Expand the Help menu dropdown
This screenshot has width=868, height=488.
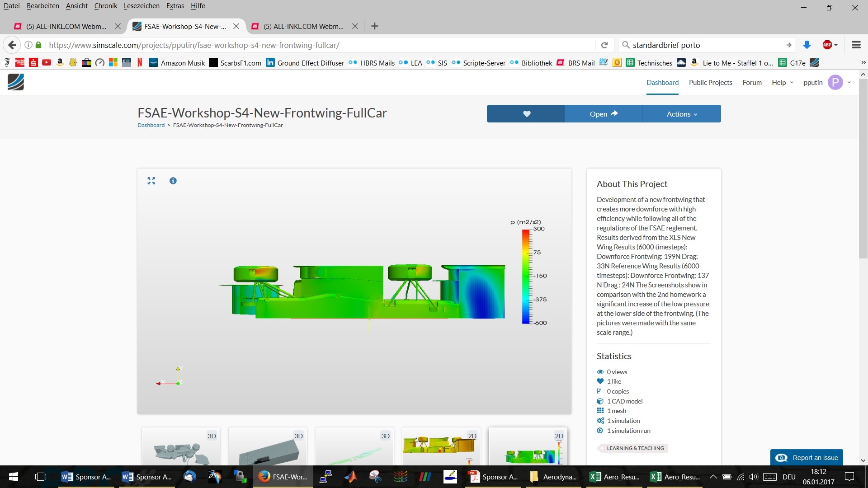click(x=782, y=82)
